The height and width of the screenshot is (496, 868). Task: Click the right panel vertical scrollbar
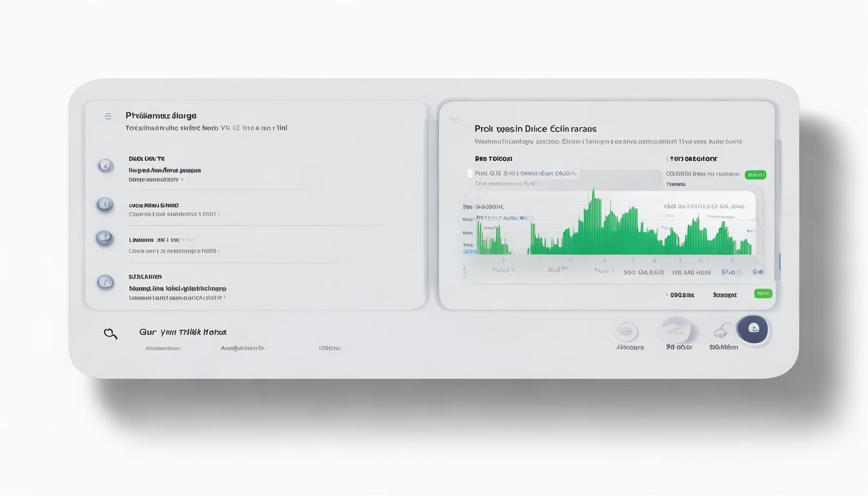tap(778, 213)
